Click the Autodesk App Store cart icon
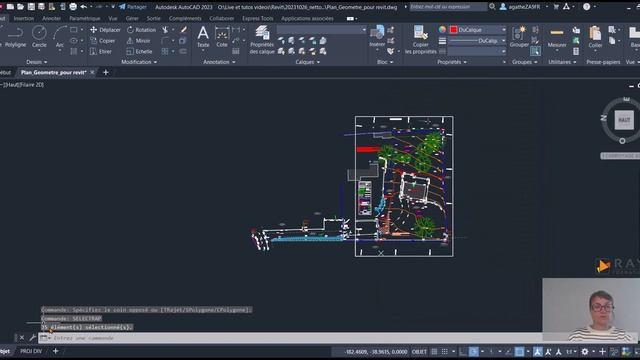The image size is (640, 360). (556, 7)
